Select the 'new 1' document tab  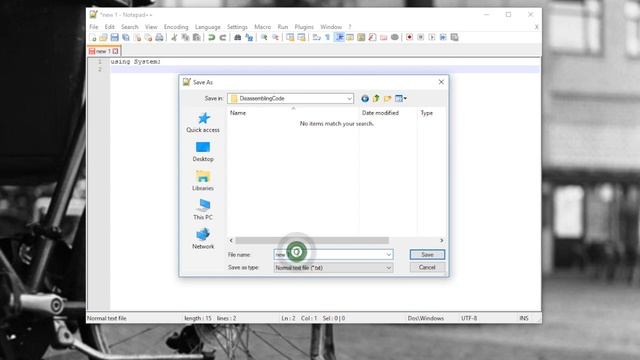[103, 51]
